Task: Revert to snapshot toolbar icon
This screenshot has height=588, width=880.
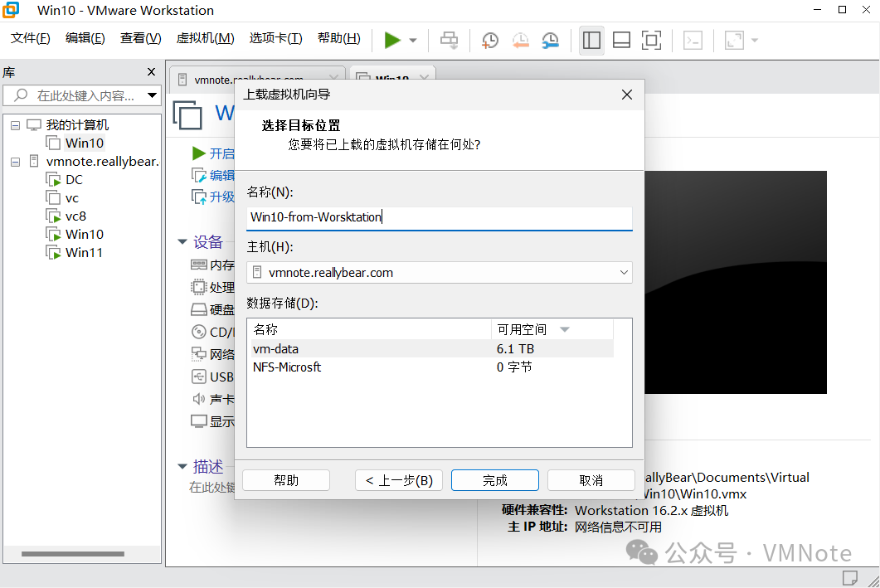Action: [x=520, y=40]
